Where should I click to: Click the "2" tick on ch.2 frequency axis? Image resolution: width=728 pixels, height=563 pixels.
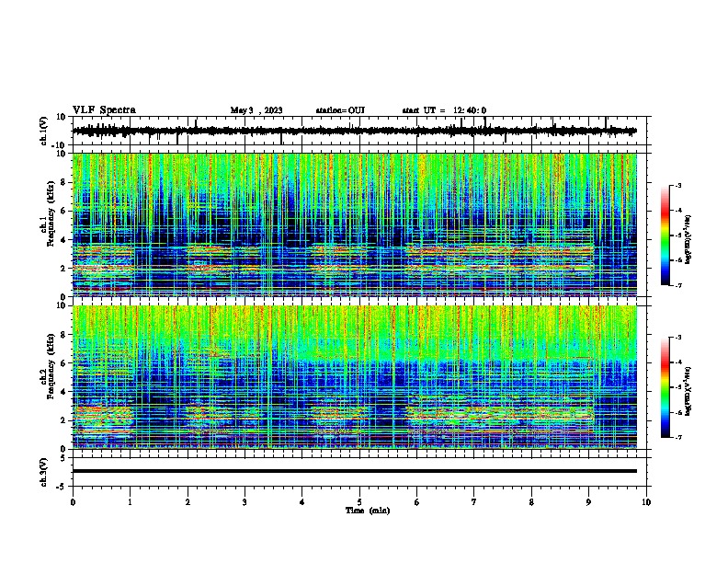pos(63,420)
